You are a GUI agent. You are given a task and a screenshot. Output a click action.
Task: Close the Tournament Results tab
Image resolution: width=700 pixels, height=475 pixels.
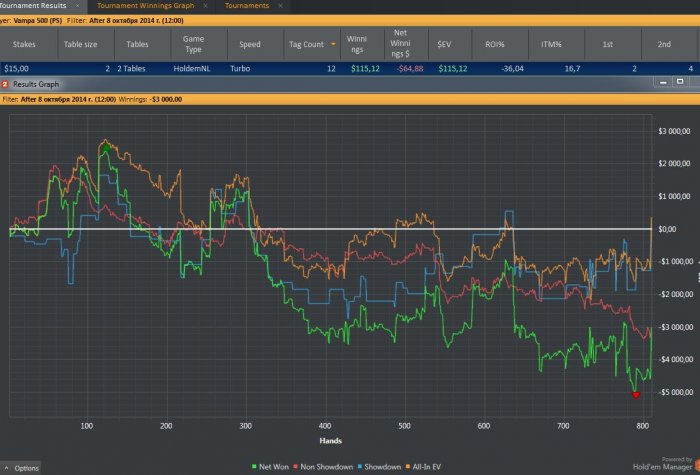78,6
